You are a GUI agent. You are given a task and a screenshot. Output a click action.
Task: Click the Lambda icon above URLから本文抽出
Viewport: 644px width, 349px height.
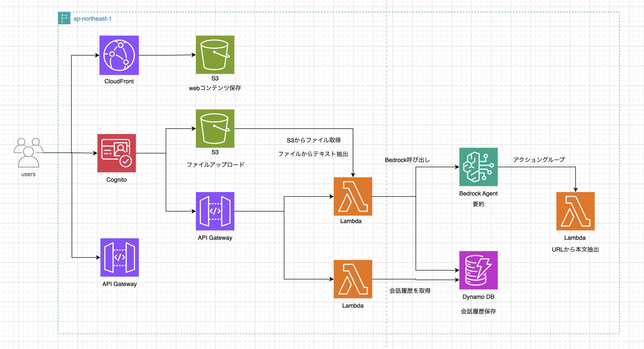coord(575,211)
